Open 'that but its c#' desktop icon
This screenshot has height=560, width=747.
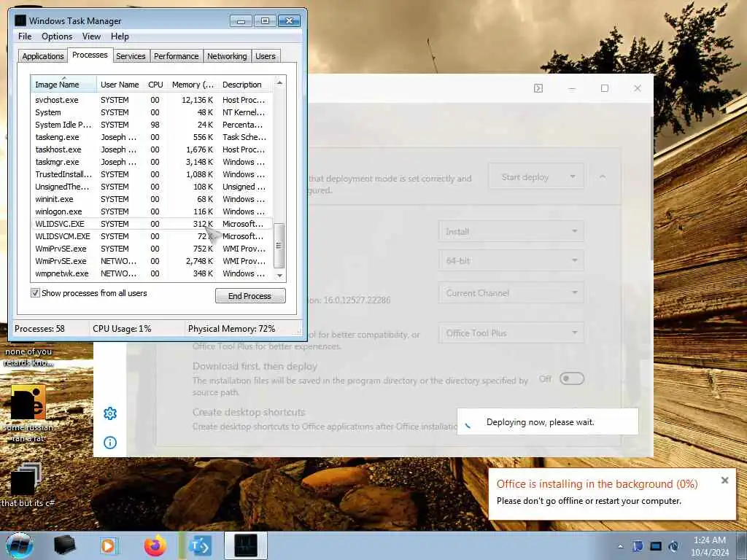tap(28, 485)
